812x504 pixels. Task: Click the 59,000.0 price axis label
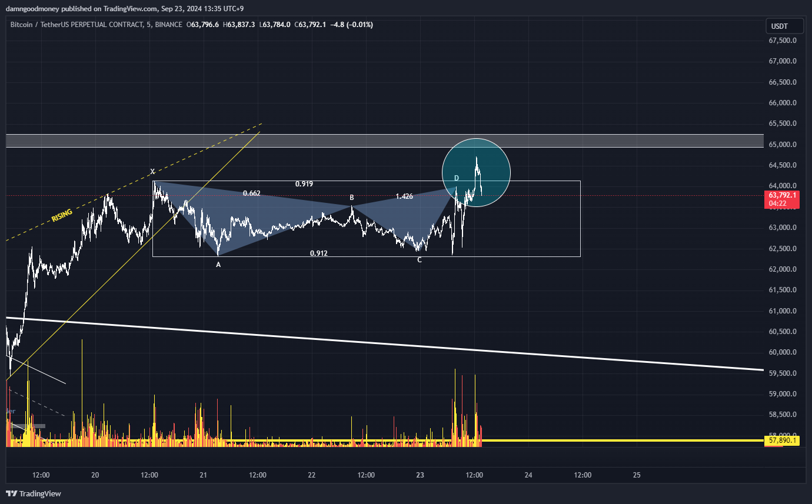(x=783, y=394)
